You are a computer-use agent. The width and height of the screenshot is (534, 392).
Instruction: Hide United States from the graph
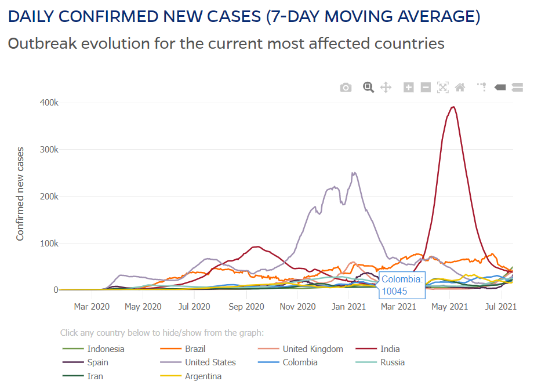pos(198,362)
